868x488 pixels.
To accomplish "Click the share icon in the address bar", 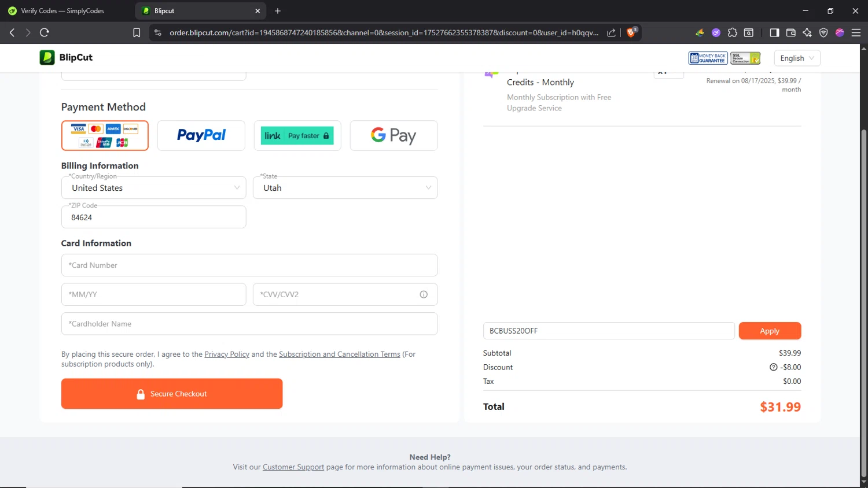I will tap(611, 33).
